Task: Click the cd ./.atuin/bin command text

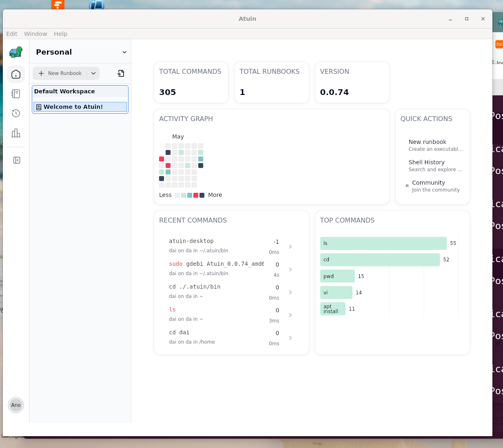Action: [x=195, y=287]
